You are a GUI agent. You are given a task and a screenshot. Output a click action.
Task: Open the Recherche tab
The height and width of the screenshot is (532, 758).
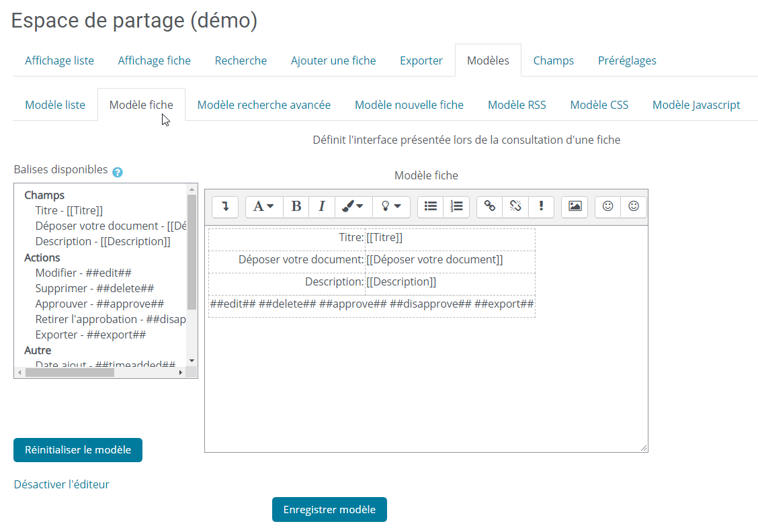pos(241,60)
